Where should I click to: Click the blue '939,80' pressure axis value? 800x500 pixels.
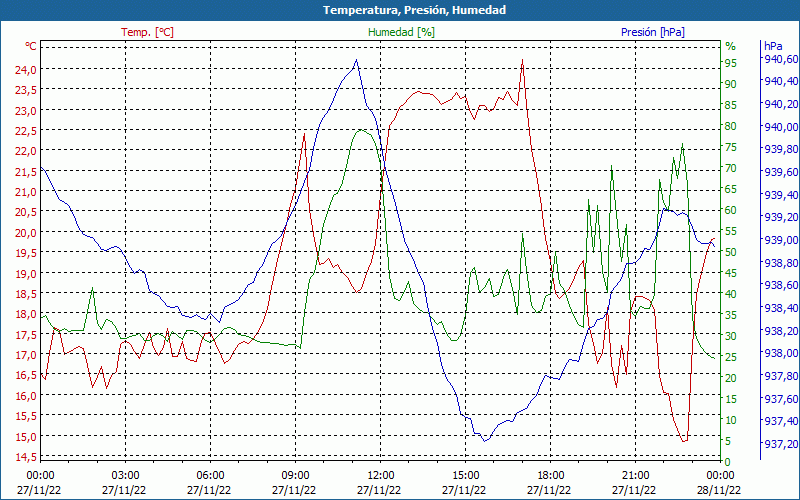[780, 149]
